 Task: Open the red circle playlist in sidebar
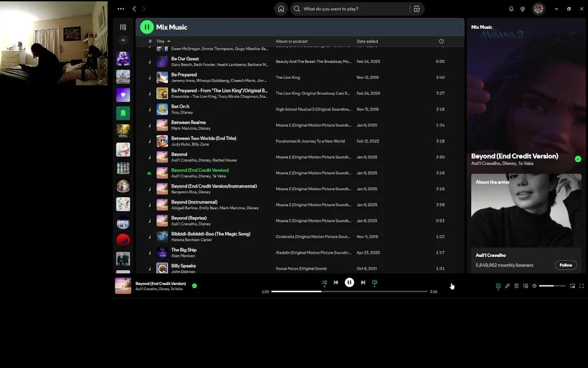click(x=123, y=240)
